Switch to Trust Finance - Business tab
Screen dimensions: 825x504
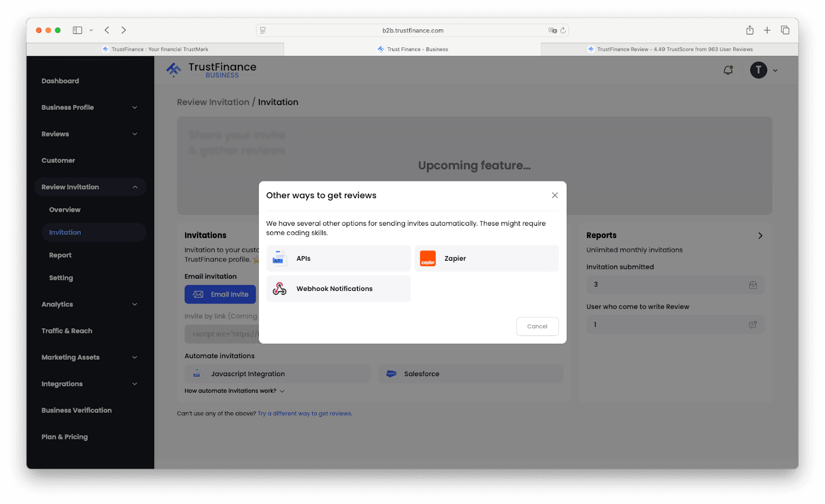coord(412,49)
